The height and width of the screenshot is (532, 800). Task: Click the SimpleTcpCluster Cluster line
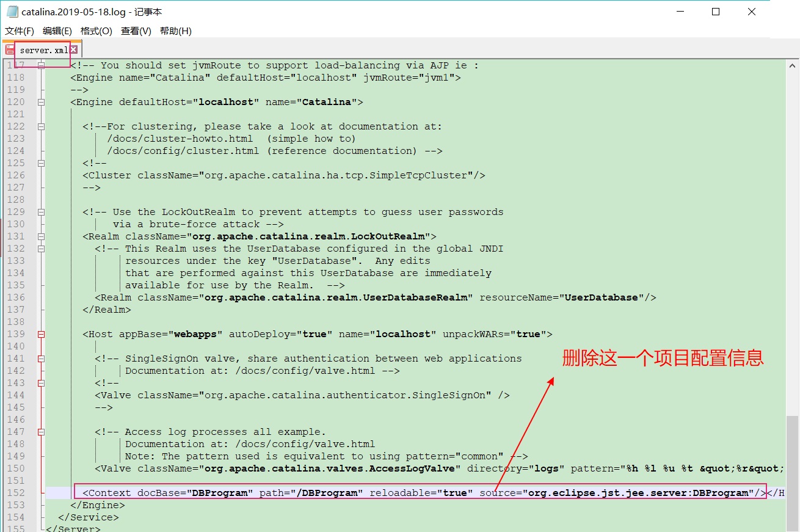[284, 175]
